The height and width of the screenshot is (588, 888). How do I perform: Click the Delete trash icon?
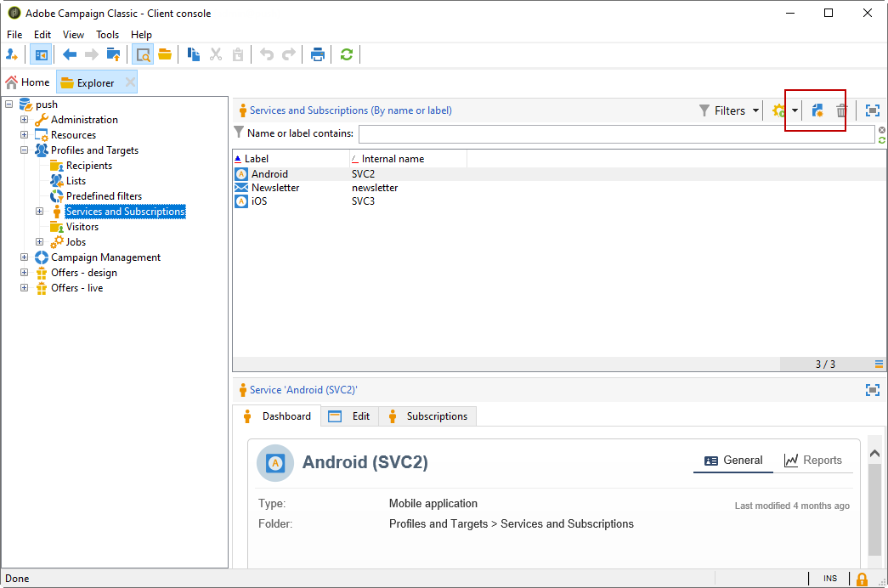841,110
